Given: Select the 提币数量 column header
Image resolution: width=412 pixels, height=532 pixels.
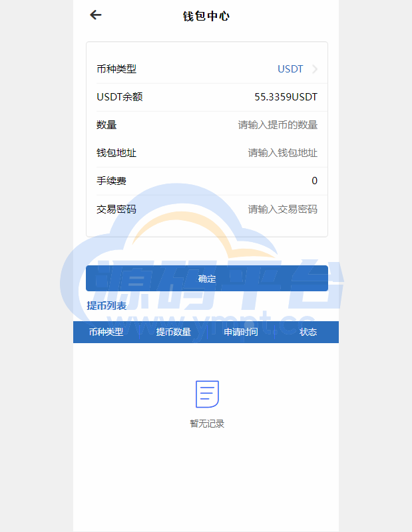Looking at the screenshot, I should (173, 332).
